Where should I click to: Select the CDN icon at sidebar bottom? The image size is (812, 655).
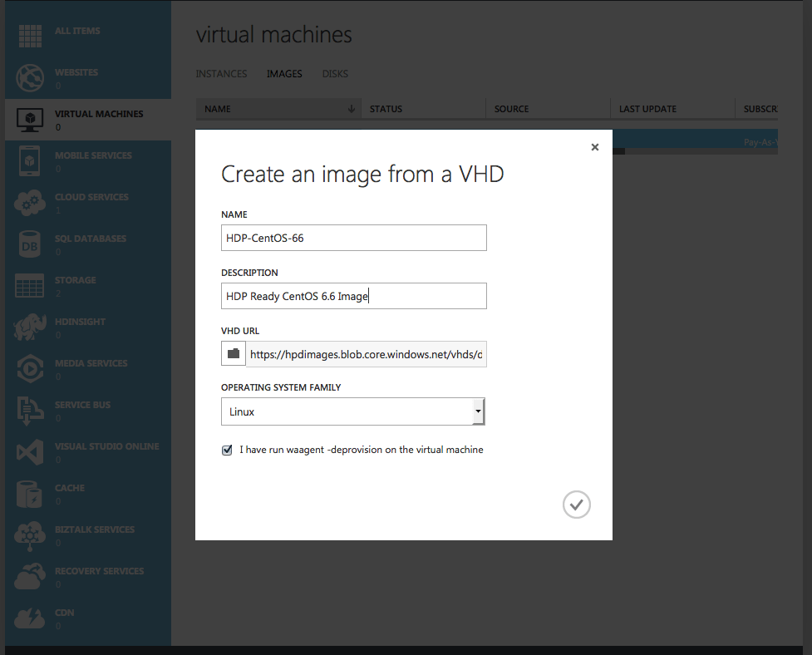coord(29,618)
